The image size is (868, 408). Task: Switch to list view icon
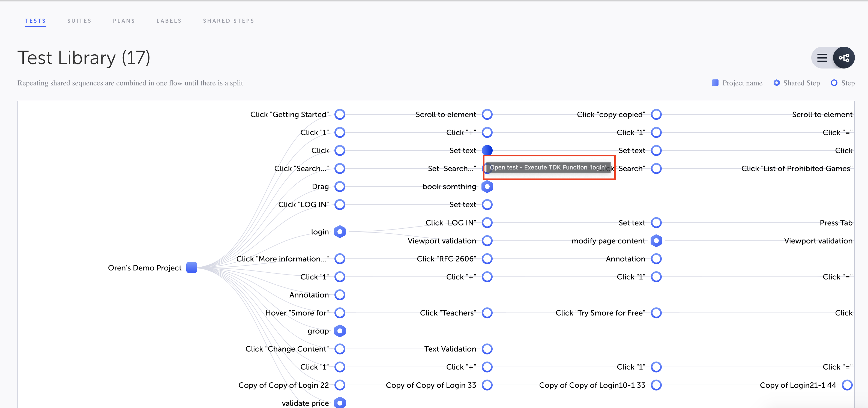pos(822,58)
